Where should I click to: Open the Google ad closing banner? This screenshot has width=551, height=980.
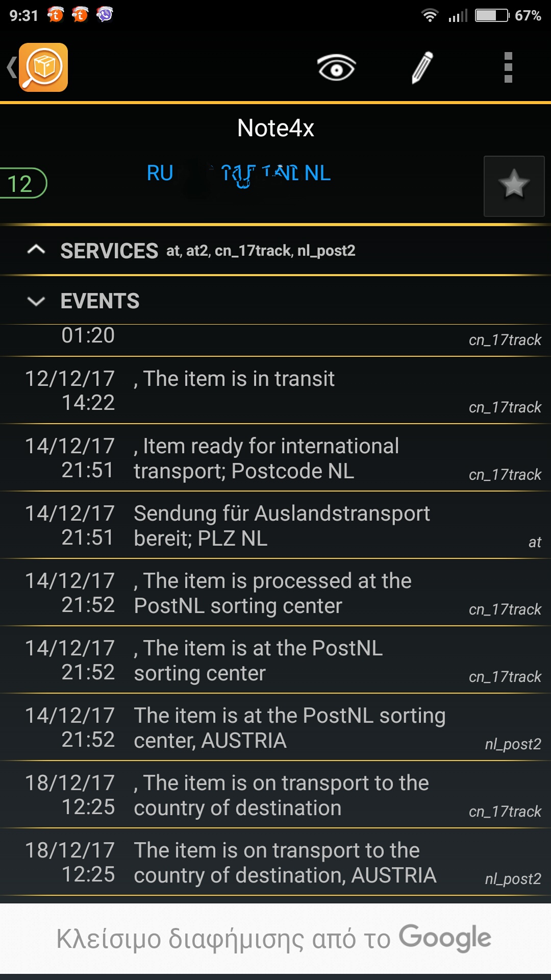tap(274, 938)
